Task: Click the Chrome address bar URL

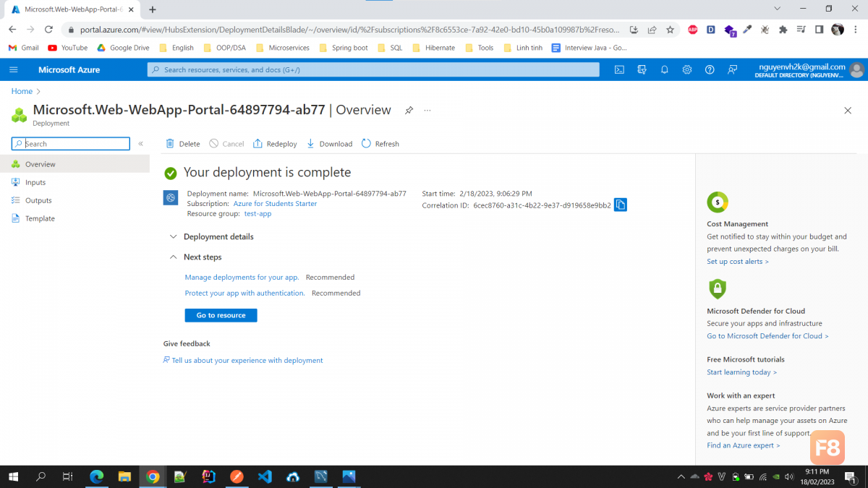Action: (351, 30)
